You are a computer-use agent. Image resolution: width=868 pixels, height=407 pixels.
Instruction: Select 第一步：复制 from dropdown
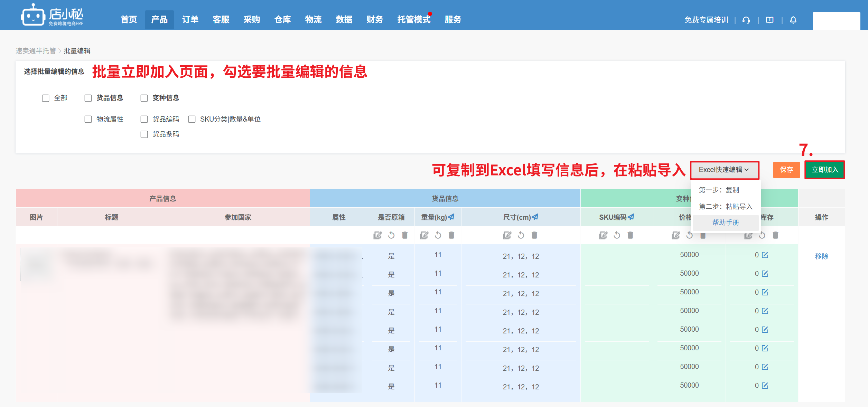(x=719, y=190)
